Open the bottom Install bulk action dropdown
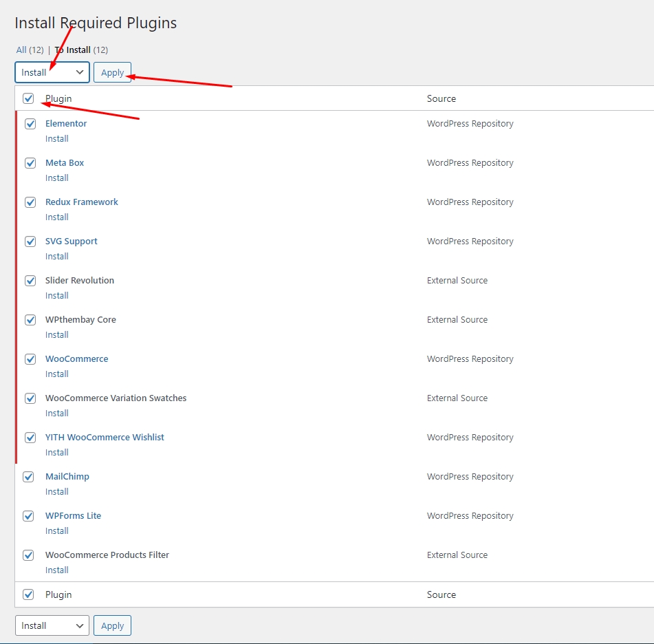The image size is (654, 644). click(x=52, y=625)
